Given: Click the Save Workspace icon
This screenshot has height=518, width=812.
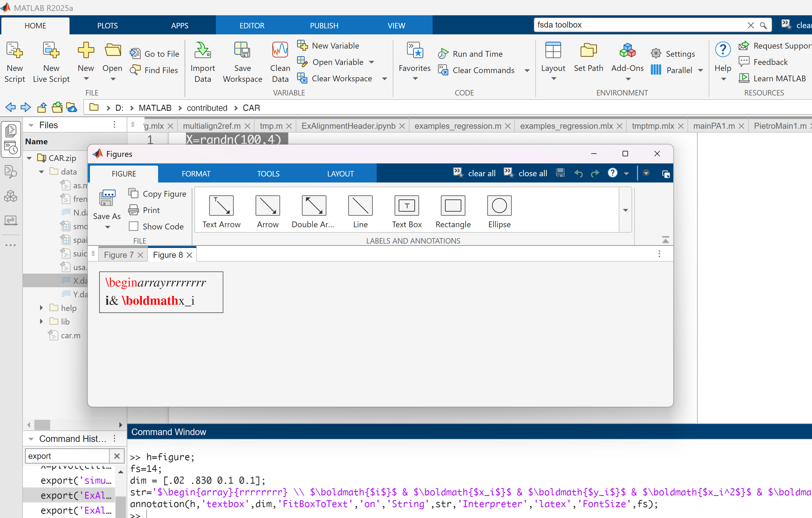Looking at the screenshot, I should pos(242,50).
